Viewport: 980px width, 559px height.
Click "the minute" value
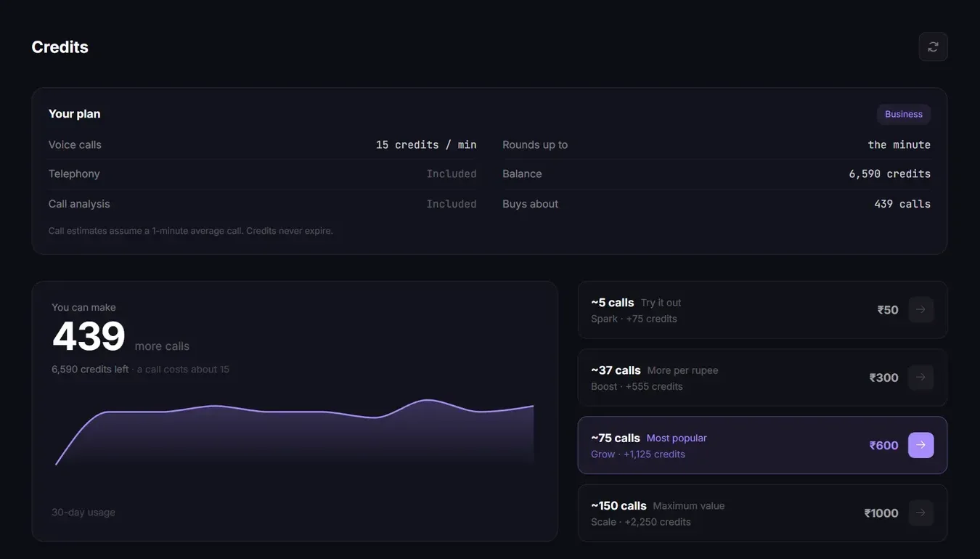[899, 144]
